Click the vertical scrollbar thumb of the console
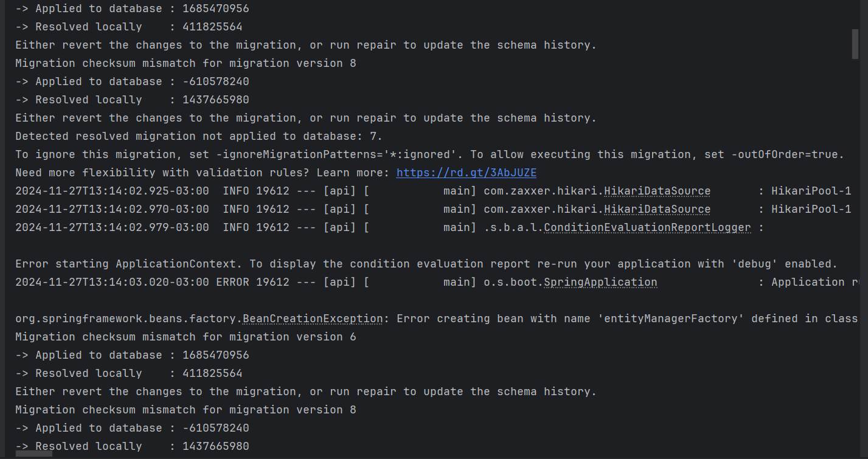This screenshot has height=459, width=868. 855,44
